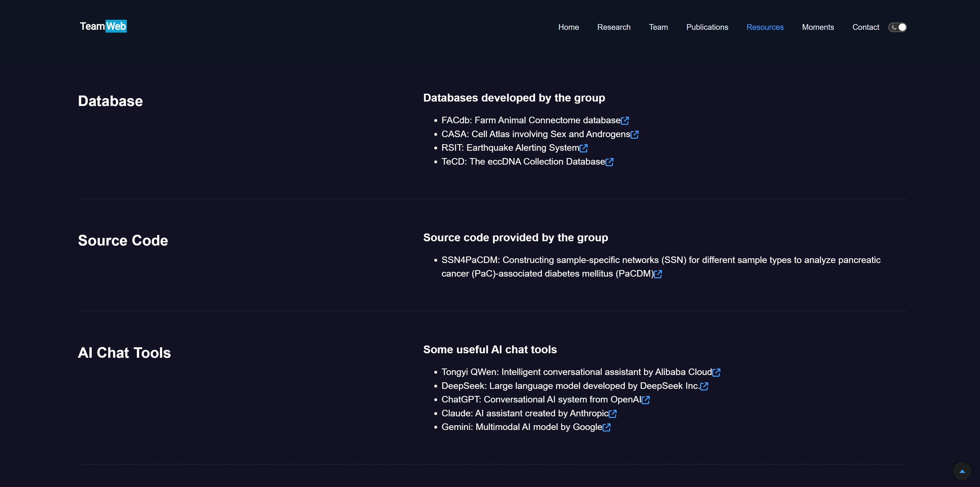Open external link icon next to RSIT
The height and width of the screenshot is (487, 980).
(584, 148)
